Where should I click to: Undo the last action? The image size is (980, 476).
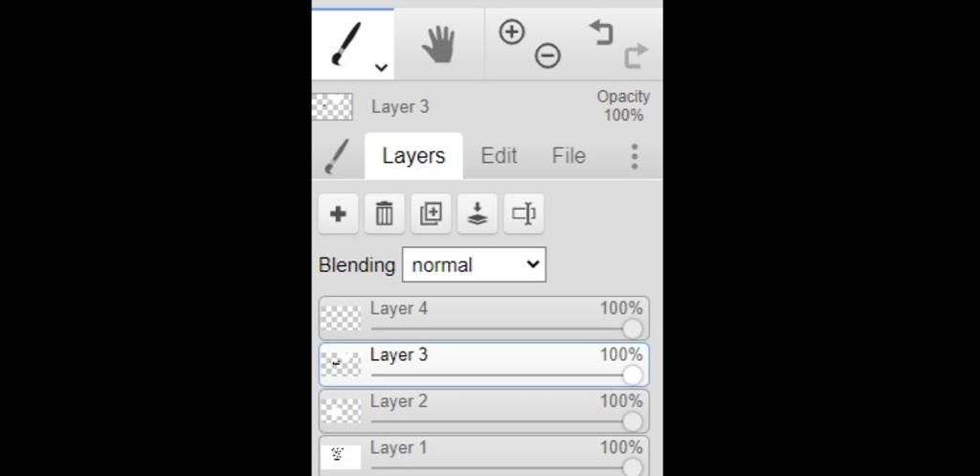tap(600, 32)
